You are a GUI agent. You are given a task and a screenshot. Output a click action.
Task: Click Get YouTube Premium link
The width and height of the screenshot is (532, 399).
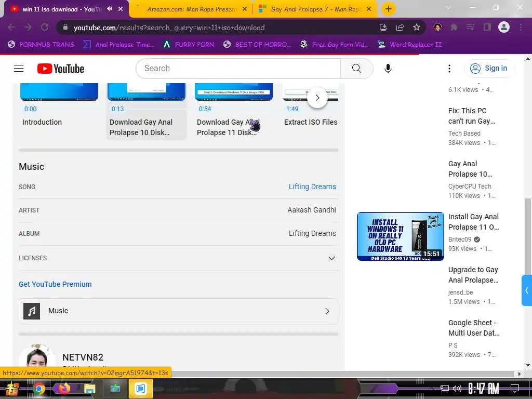click(x=55, y=284)
